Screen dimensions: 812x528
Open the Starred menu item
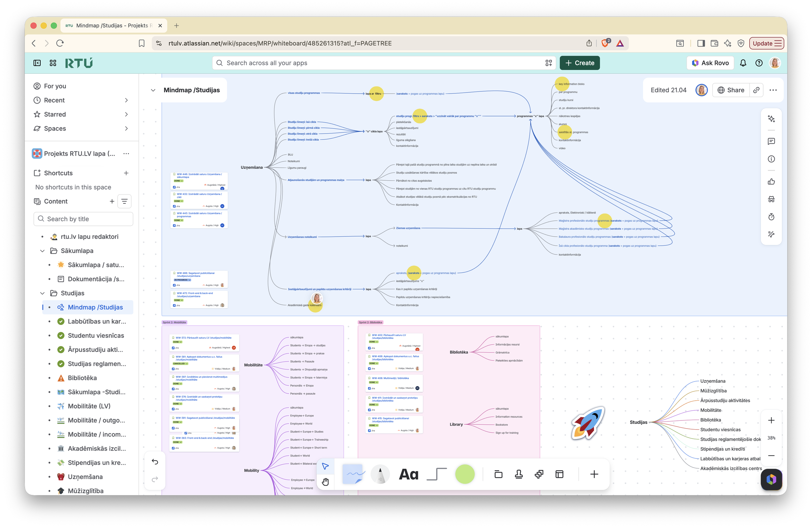pyautogui.click(x=55, y=114)
